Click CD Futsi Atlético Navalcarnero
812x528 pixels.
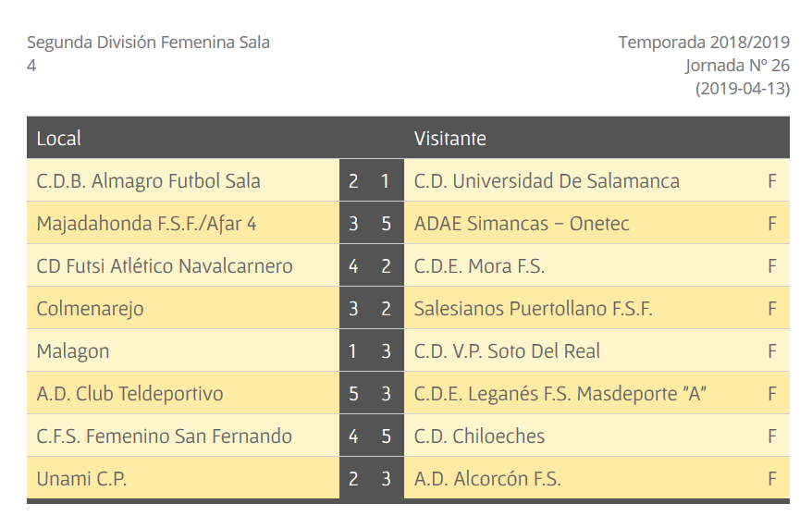point(165,266)
